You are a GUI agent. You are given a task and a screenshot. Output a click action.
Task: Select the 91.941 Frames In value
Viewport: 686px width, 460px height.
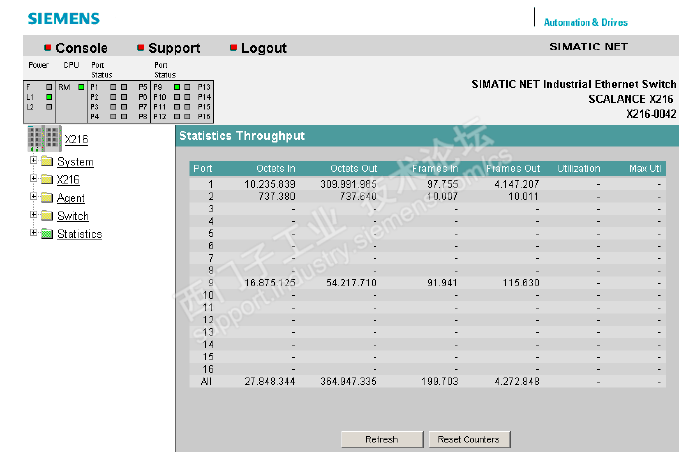pos(442,283)
